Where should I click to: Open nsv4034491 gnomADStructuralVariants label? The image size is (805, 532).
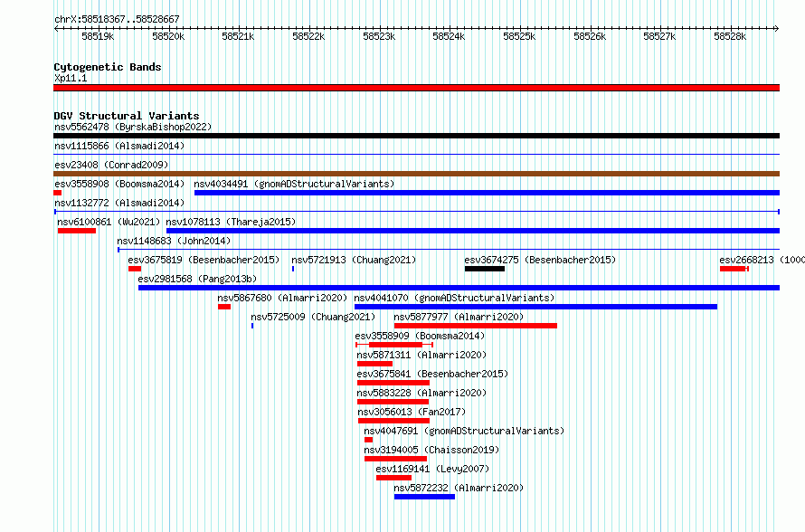[294, 184]
